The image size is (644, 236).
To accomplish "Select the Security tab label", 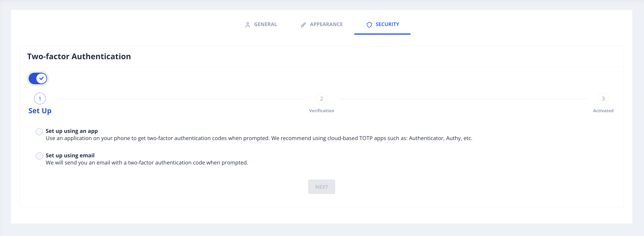I will pyautogui.click(x=387, y=24).
